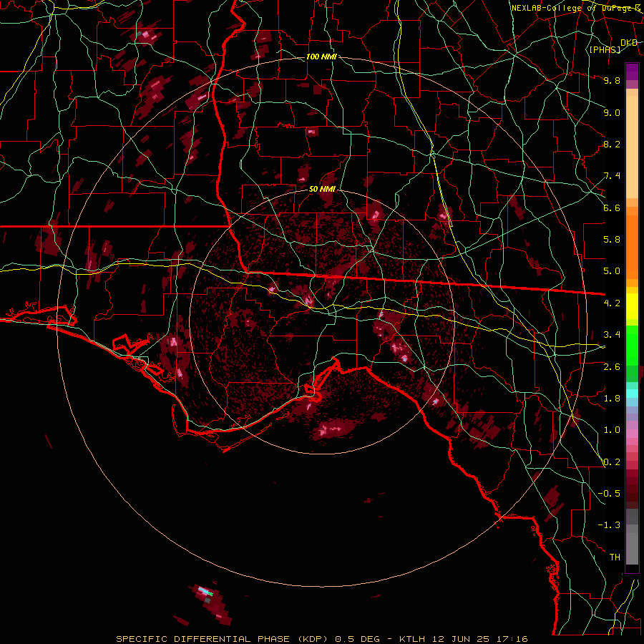Select the 5.0 value on color scale
644x644 pixels.
[x=612, y=271]
